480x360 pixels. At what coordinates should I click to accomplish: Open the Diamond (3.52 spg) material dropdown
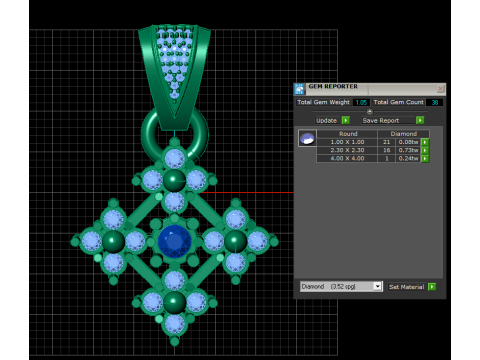point(377,287)
